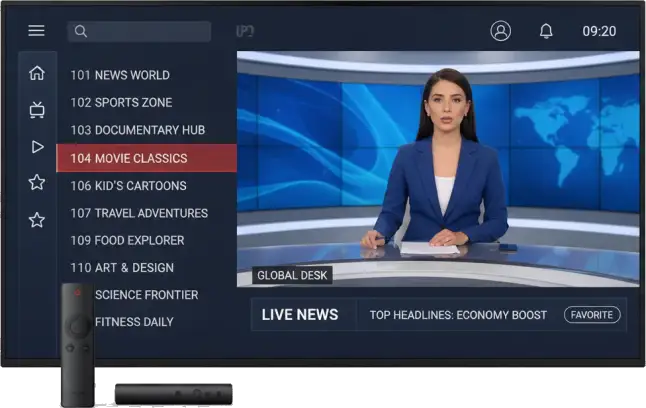Click the Global Desk caption

(x=292, y=275)
